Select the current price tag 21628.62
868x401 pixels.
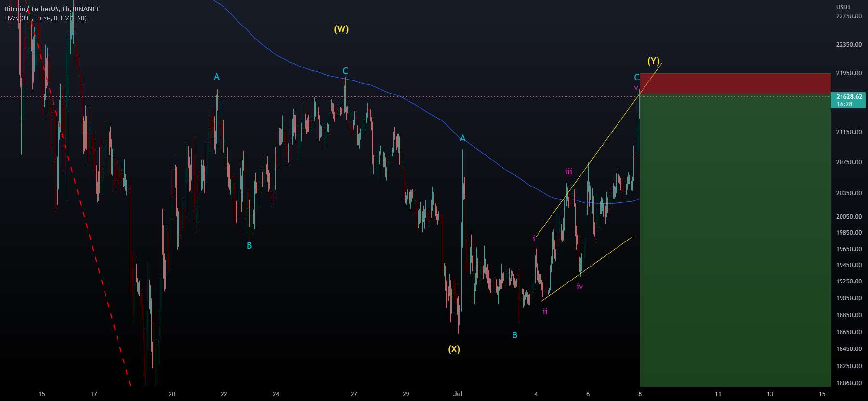click(x=849, y=100)
